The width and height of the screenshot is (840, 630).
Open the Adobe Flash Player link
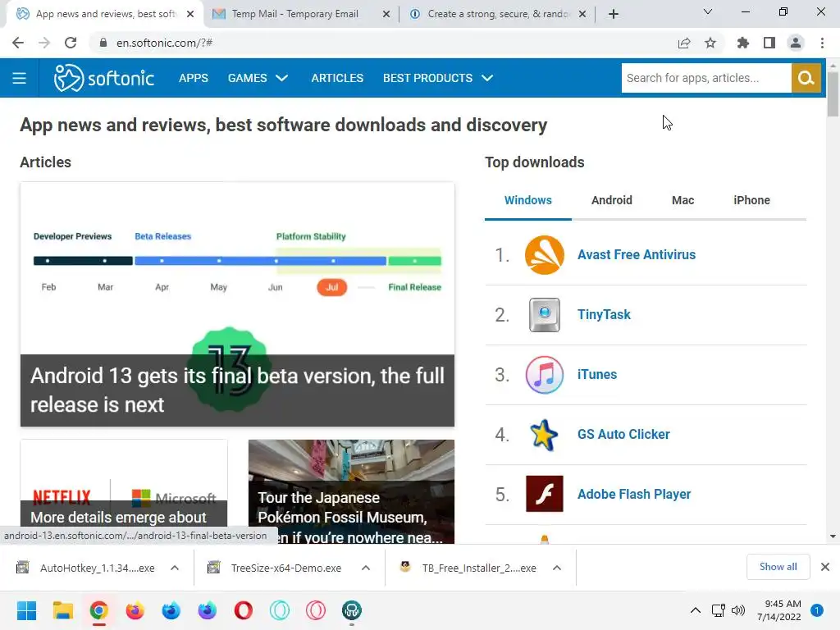click(634, 495)
